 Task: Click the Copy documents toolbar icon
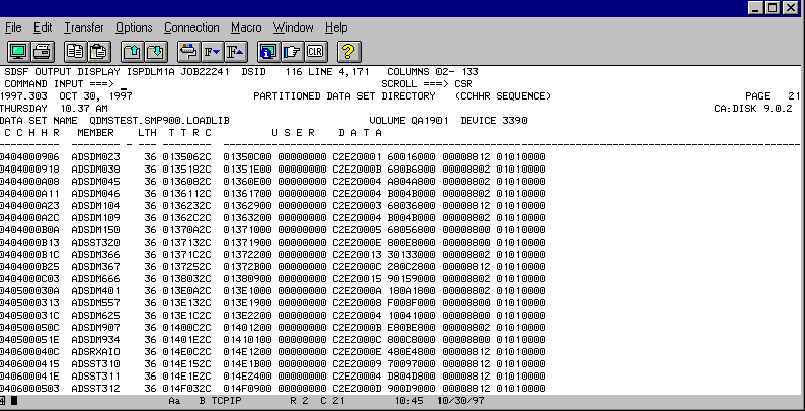click(x=76, y=52)
